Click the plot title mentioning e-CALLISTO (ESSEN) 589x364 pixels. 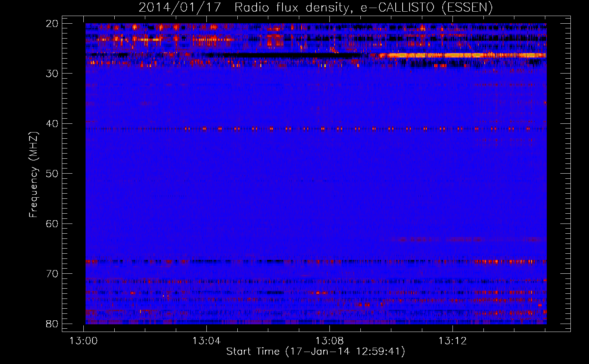pyautogui.click(x=316, y=7)
